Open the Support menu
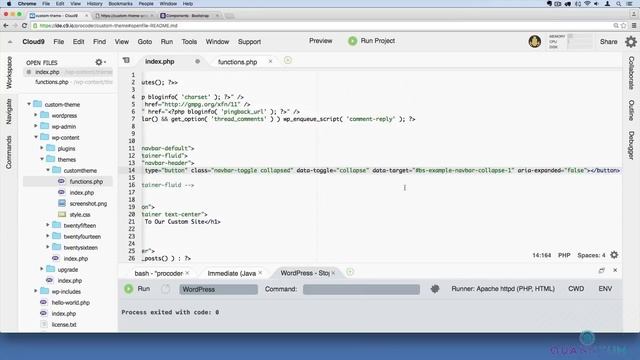The height and width of the screenshot is (360, 640). [249, 42]
